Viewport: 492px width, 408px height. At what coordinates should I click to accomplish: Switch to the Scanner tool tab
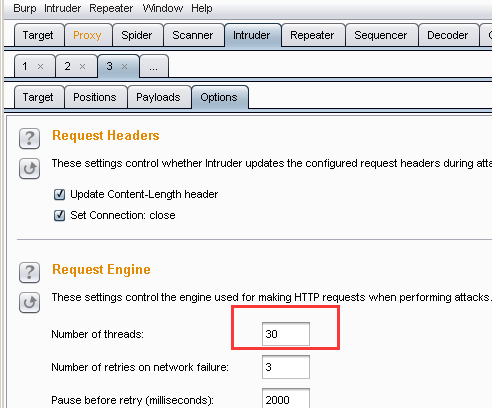click(193, 35)
